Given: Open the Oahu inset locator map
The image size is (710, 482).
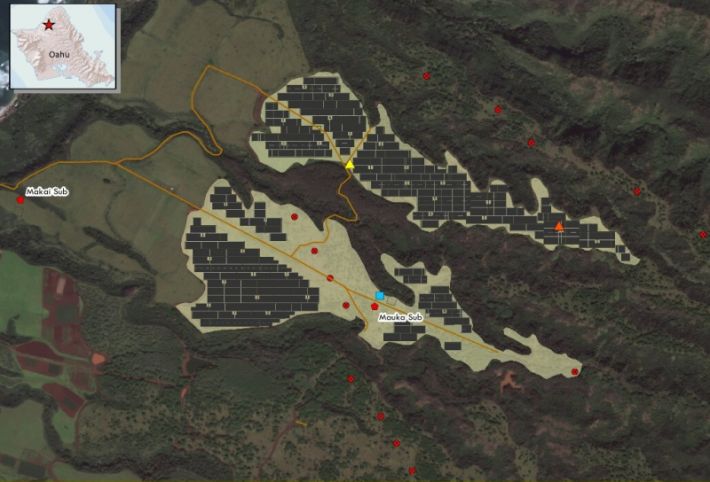Looking at the screenshot, I should coord(63,46).
